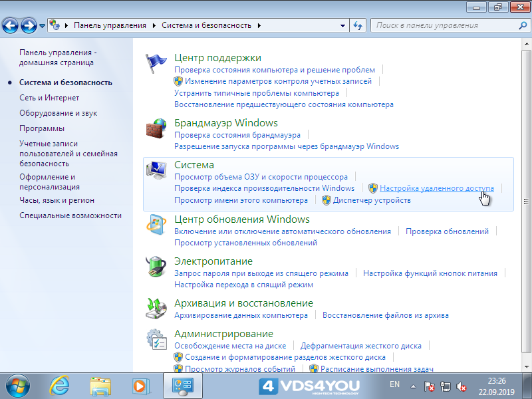This screenshot has height=399, width=532.
Task: Click 'Освобождение места на диске'
Action: [230, 346]
